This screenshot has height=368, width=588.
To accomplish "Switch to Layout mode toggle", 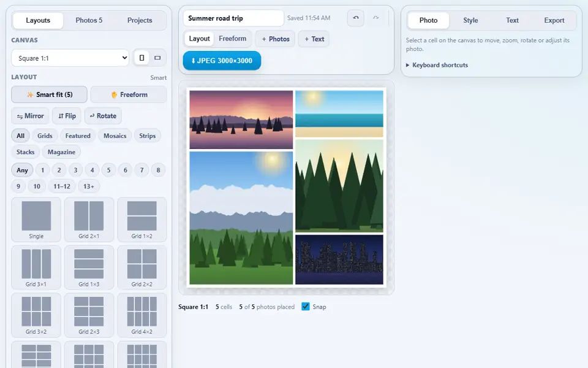I will coord(199,39).
